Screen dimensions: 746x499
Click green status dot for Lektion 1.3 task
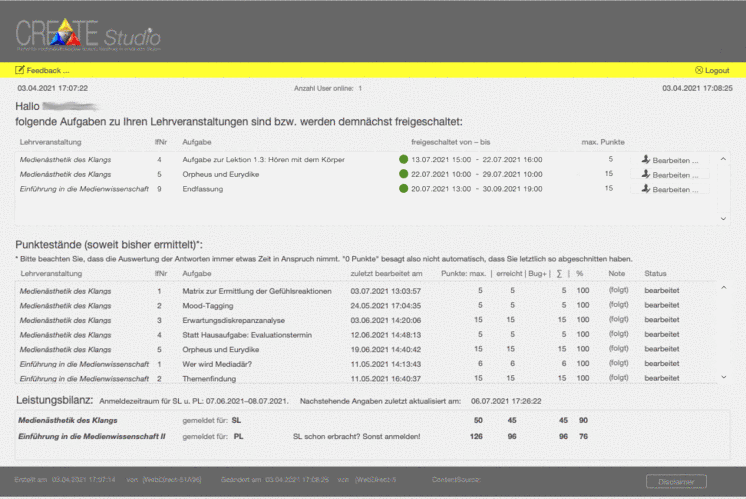click(x=404, y=159)
